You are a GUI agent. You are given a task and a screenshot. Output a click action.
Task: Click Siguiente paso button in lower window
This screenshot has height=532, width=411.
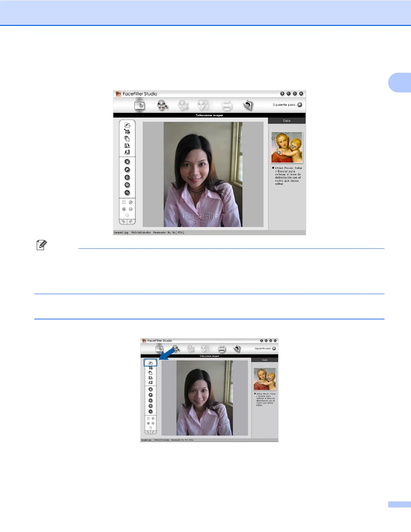point(265,349)
